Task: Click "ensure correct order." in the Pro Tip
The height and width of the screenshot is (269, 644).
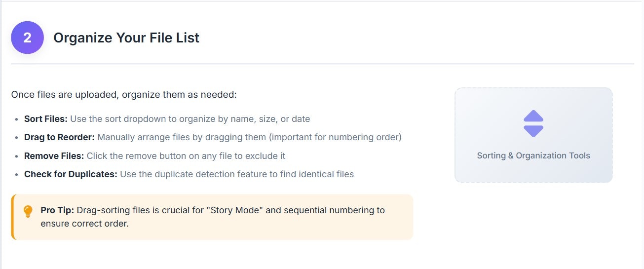Action: [84, 224]
